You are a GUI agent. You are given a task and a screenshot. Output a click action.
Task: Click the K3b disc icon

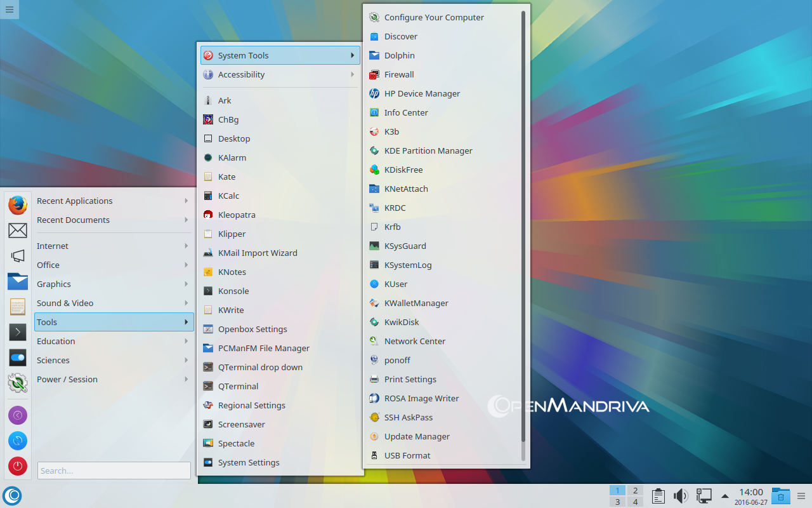(374, 131)
